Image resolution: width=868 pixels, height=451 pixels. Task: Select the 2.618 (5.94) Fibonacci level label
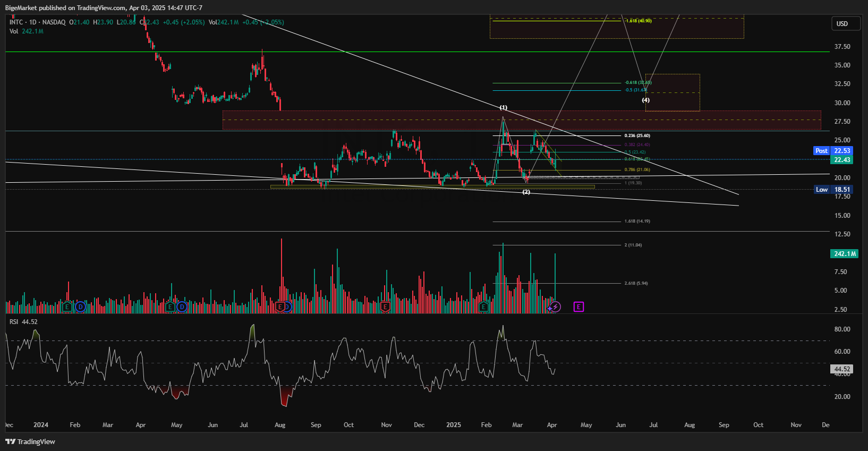click(x=636, y=283)
